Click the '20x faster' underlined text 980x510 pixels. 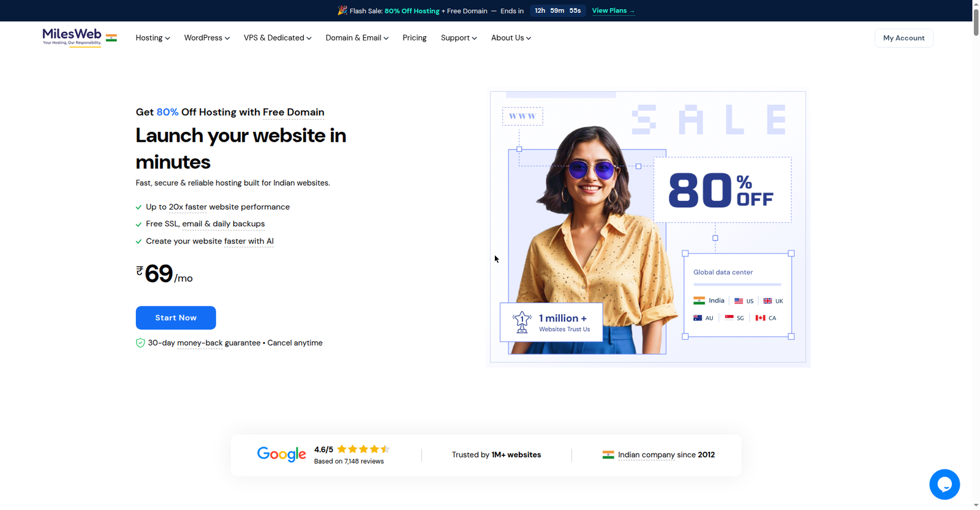[188, 207]
